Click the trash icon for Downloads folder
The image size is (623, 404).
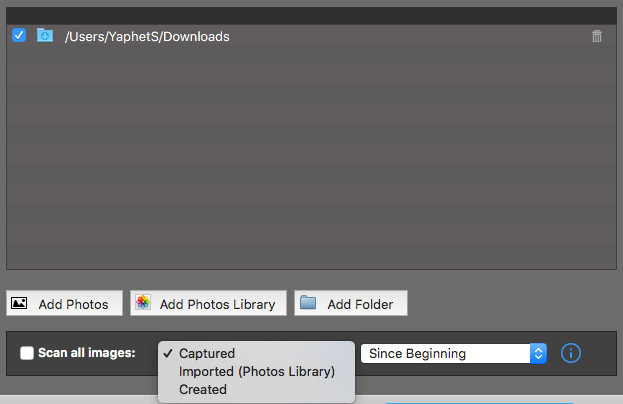597,36
